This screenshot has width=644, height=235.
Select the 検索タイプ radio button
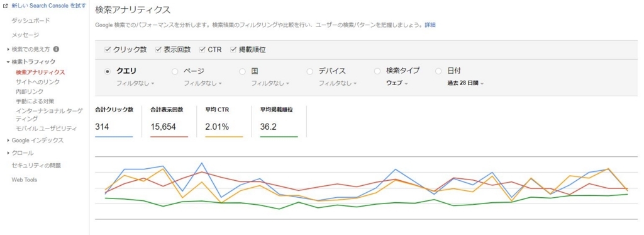tap(377, 71)
